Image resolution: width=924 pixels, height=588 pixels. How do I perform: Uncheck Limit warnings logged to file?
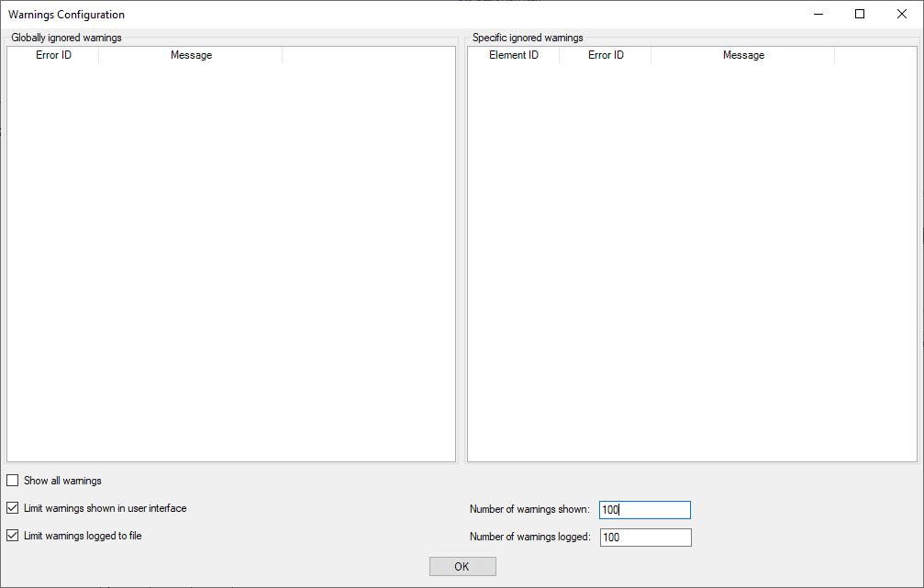(x=12, y=536)
